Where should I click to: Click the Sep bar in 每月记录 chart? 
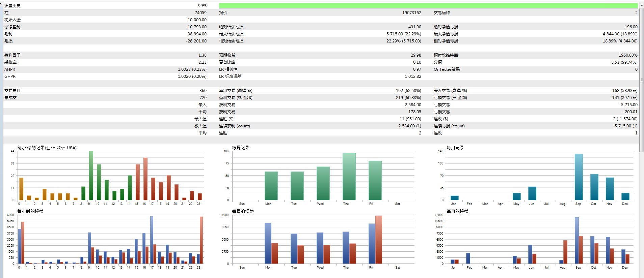point(579,177)
